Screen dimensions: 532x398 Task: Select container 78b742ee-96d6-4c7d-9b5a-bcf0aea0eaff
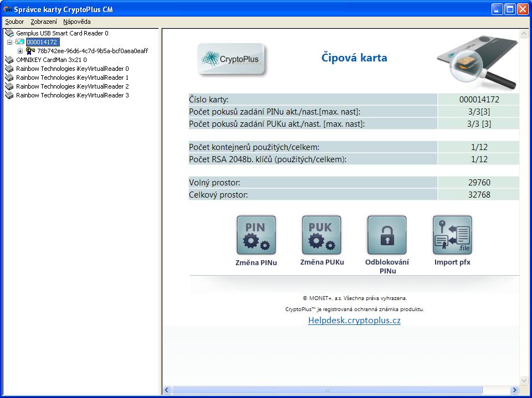93,51
